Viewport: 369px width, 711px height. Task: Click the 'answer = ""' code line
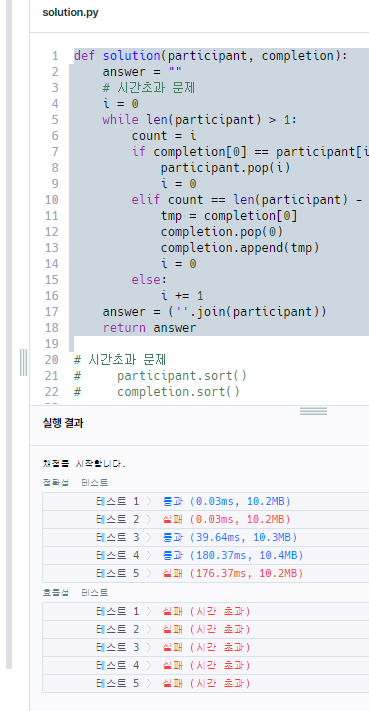[x=142, y=72]
